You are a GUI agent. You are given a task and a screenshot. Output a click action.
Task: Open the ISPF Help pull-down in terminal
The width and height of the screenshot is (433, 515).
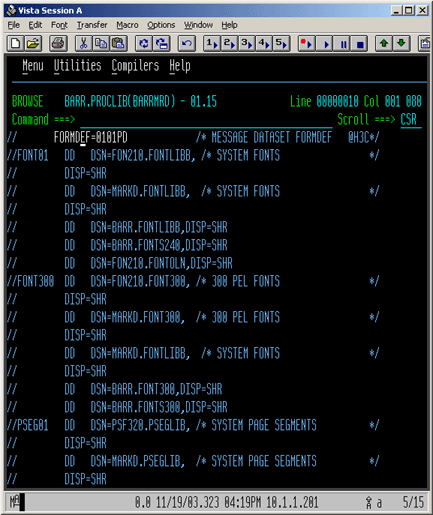pyautogui.click(x=180, y=66)
